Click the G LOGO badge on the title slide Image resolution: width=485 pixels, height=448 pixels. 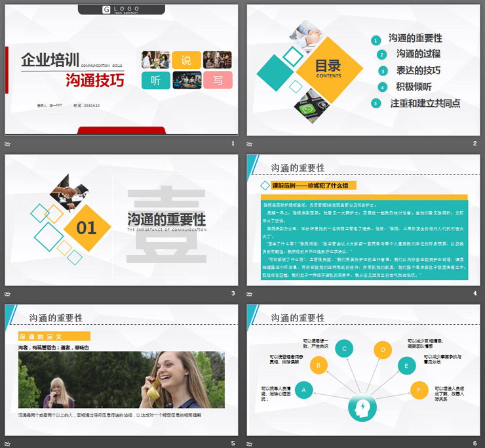click(121, 10)
